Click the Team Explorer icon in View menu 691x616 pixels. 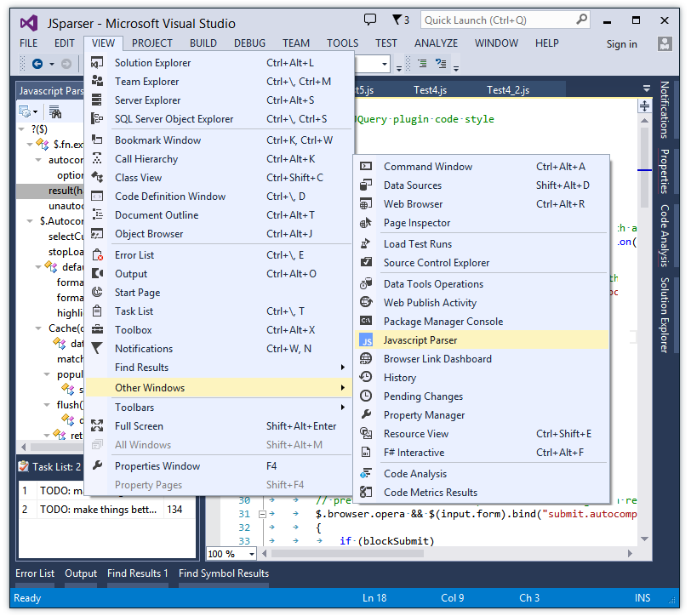(97, 81)
